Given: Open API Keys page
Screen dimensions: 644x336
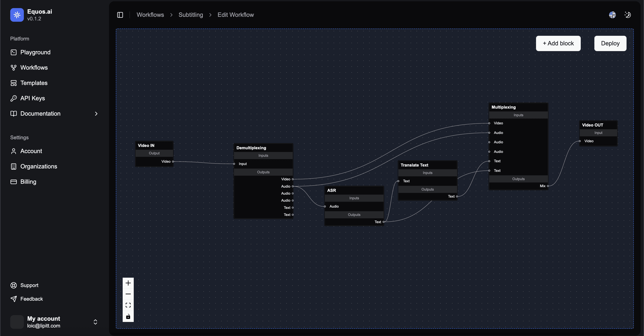Looking at the screenshot, I should pos(33,98).
